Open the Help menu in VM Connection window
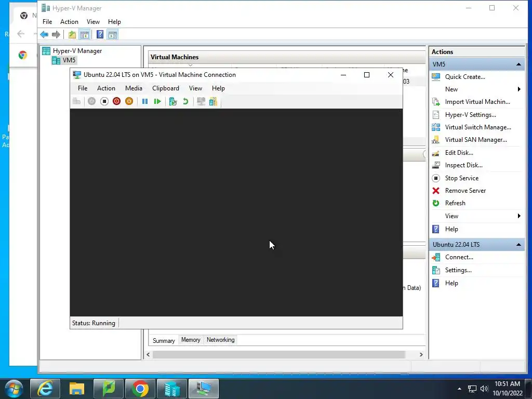 tap(218, 88)
